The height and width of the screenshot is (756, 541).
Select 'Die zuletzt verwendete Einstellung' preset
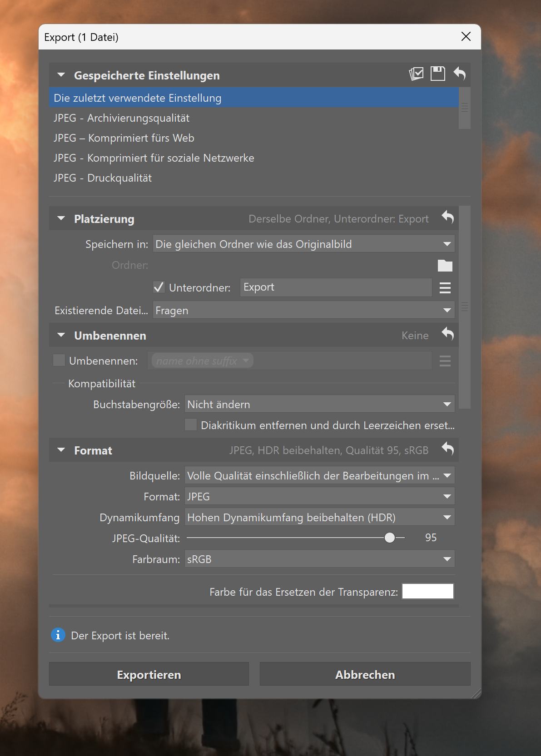tap(254, 98)
